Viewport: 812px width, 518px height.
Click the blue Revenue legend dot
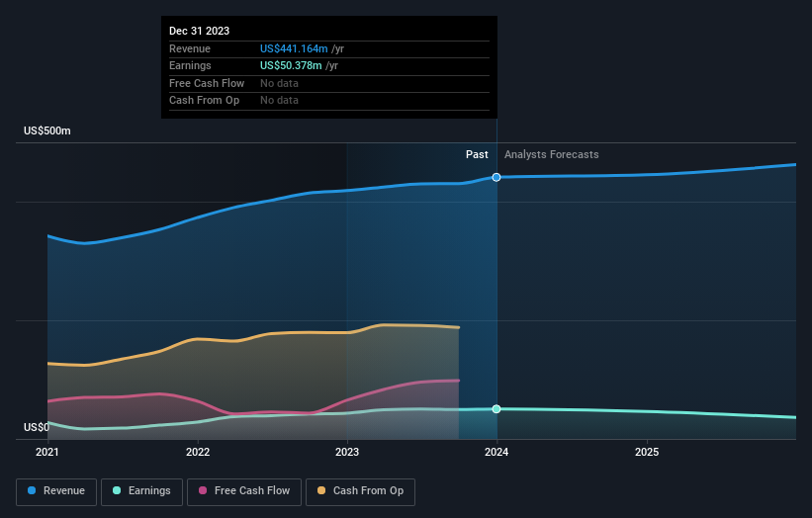tap(32, 490)
